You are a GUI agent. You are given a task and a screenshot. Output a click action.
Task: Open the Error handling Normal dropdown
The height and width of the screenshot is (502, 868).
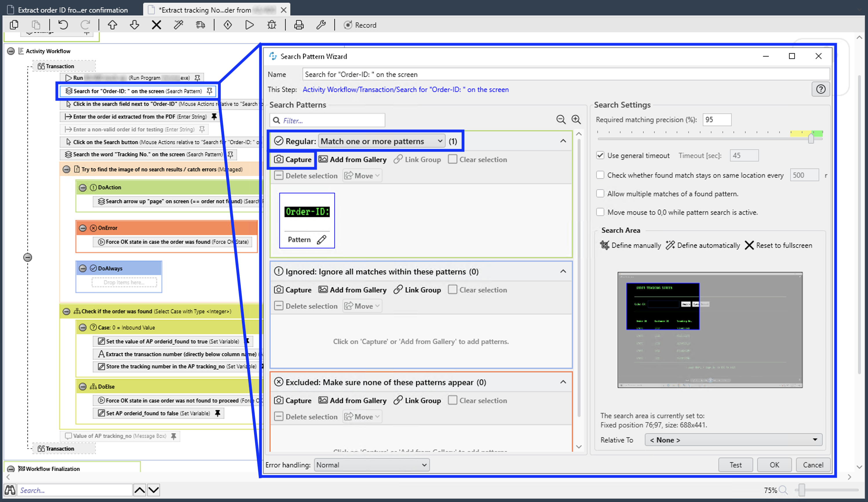pyautogui.click(x=371, y=465)
